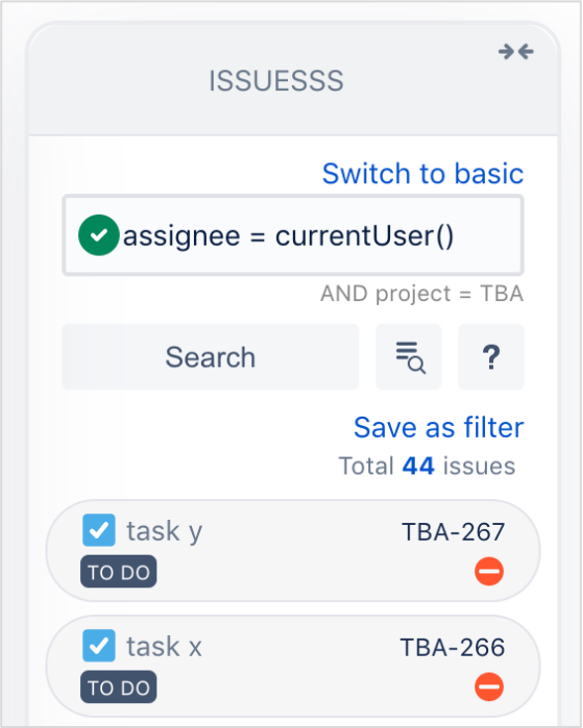Click the 44 total issues count link
The width and height of the screenshot is (583, 728).
tap(419, 466)
